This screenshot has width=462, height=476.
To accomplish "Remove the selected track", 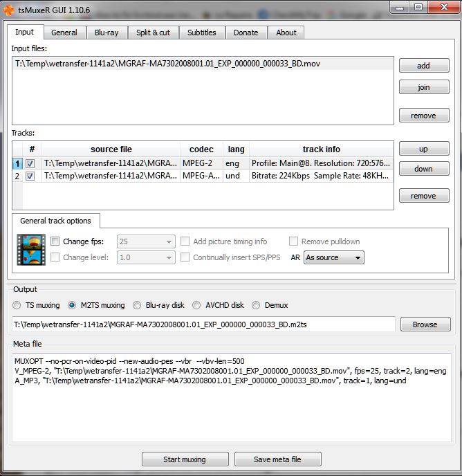I will (424, 196).
